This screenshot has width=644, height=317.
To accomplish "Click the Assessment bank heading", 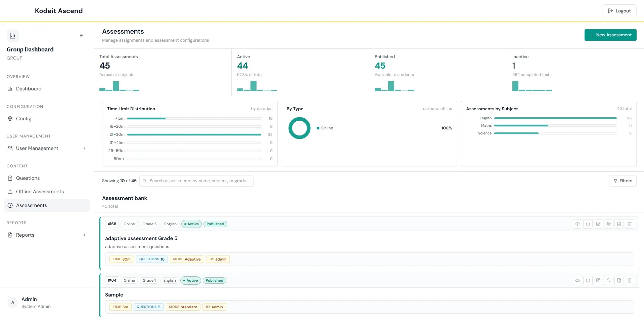I will point(125,198).
